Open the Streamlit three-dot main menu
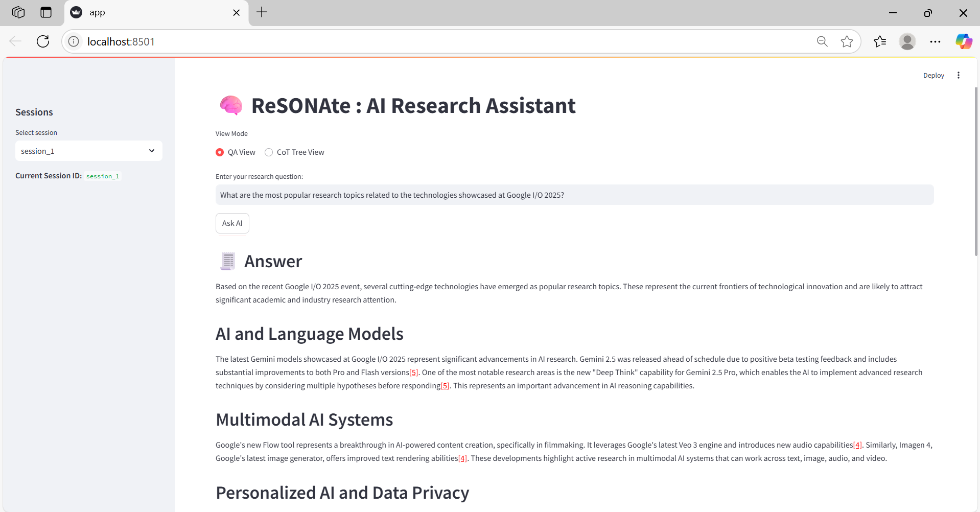980x512 pixels. pyautogui.click(x=959, y=75)
